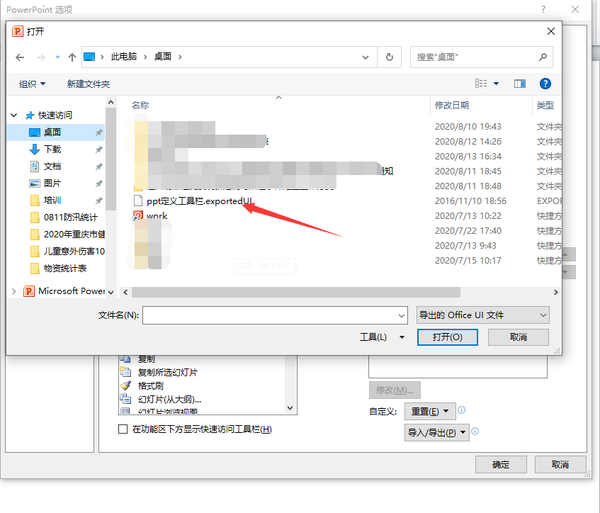Image resolution: width=600 pixels, height=513 pixels.
Task: Click the pin icon beside 下载
Action: click(99, 149)
